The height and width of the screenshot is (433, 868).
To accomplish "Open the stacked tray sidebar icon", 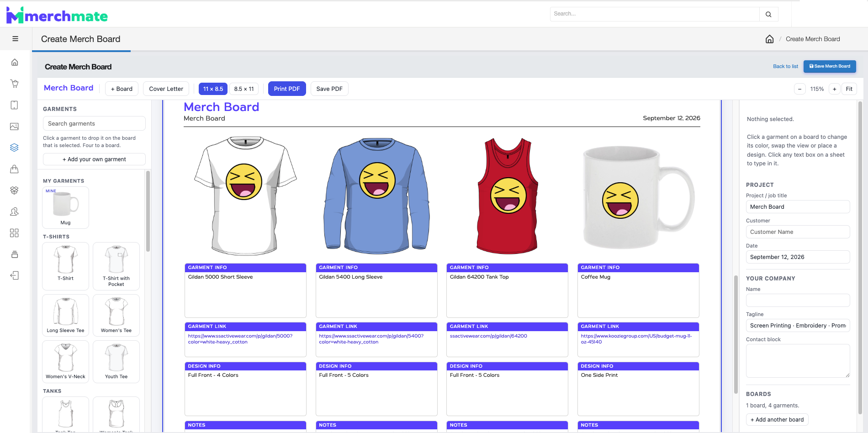I will 15,254.
